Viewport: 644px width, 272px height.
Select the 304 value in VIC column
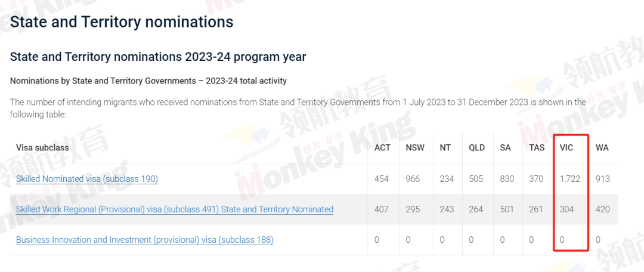(567, 209)
